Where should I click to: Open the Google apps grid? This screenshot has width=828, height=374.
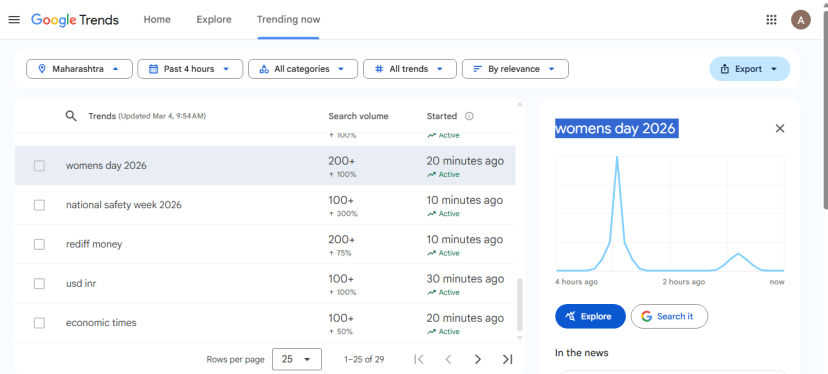click(771, 20)
